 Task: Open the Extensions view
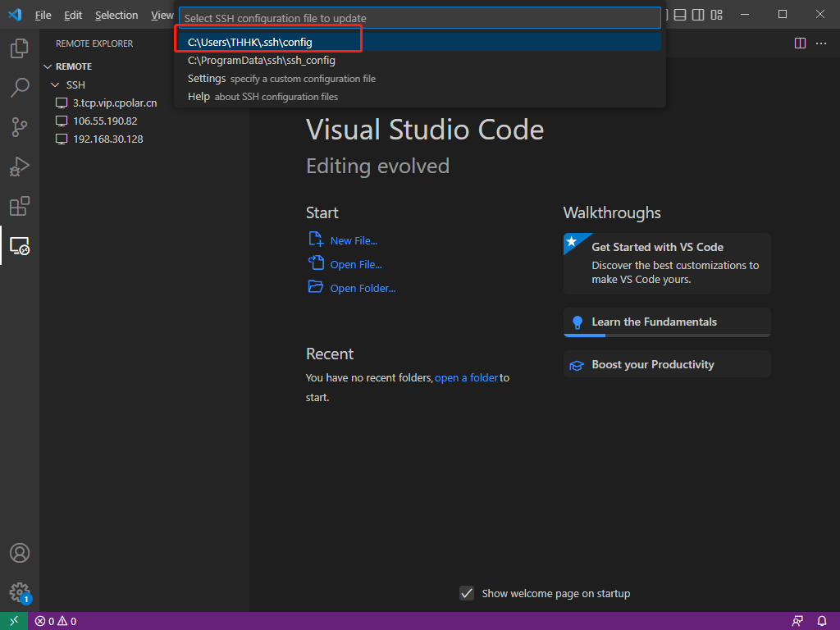18,206
